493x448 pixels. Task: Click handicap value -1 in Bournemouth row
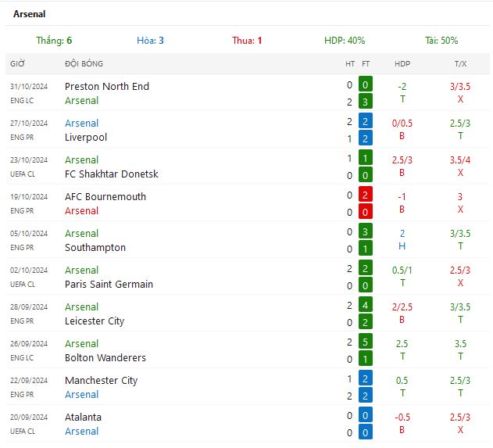click(x=402, y=197)
